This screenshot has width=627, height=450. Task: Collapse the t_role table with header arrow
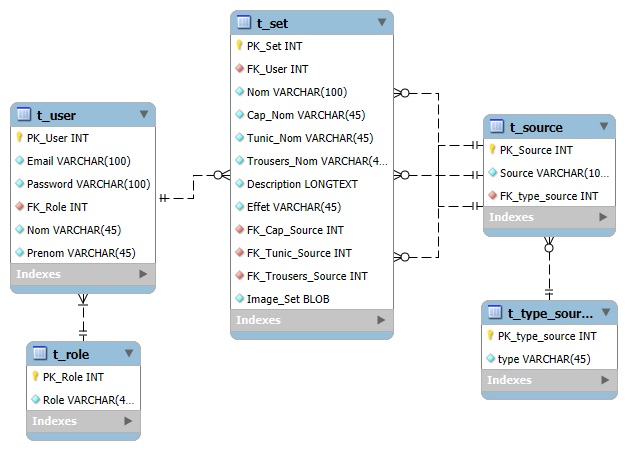[129, 353]
